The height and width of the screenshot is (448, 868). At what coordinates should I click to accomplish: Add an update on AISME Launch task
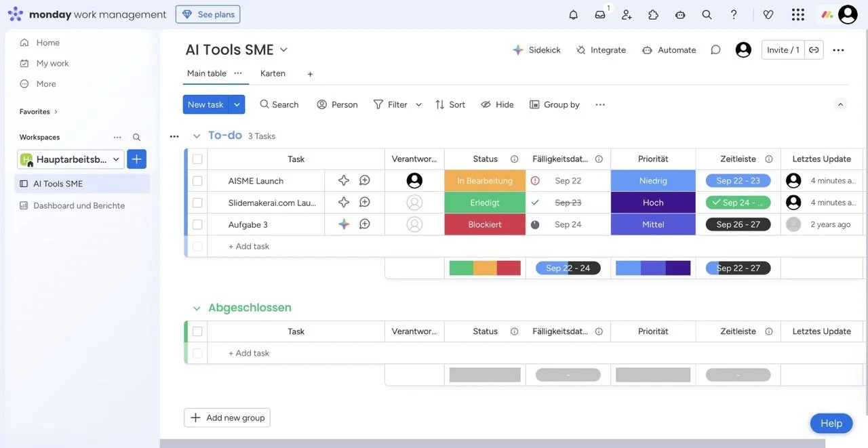click(365, 180)
